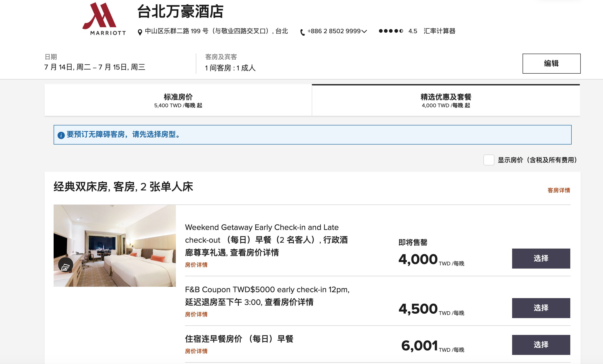The width and height of the screenshot is (603, 364).
Task: Click the dates 7 月 14日 – 7 月 15日
Action: pyautogui.click(x=95, y=67)
